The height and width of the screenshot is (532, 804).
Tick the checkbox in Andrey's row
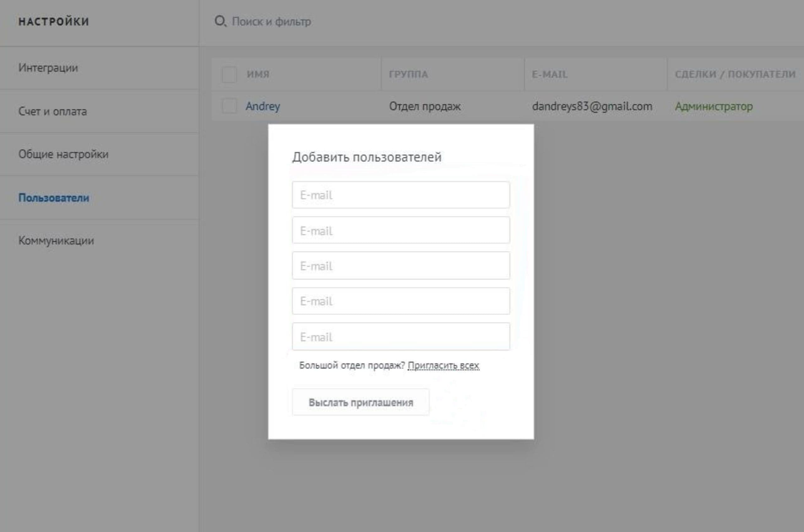coord(229,106)
